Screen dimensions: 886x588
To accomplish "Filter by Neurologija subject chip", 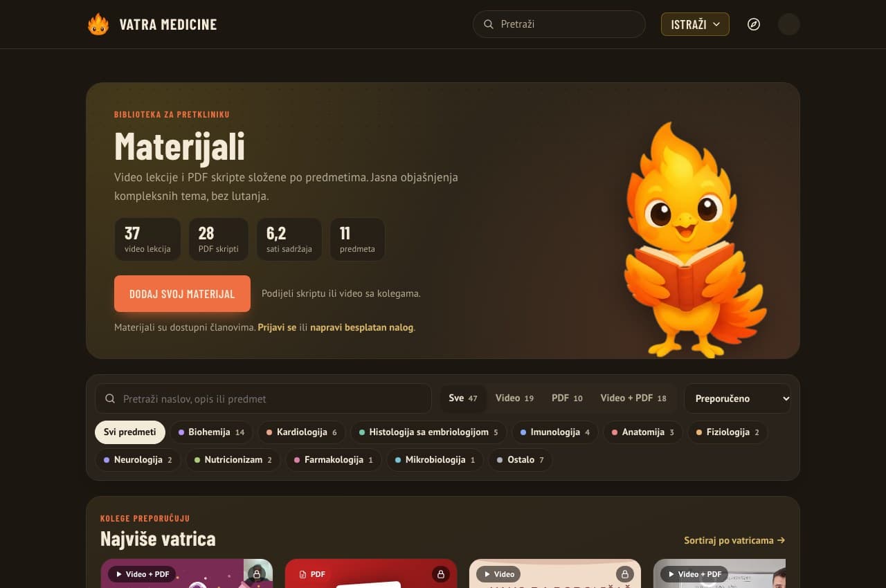I will point(138,459).
